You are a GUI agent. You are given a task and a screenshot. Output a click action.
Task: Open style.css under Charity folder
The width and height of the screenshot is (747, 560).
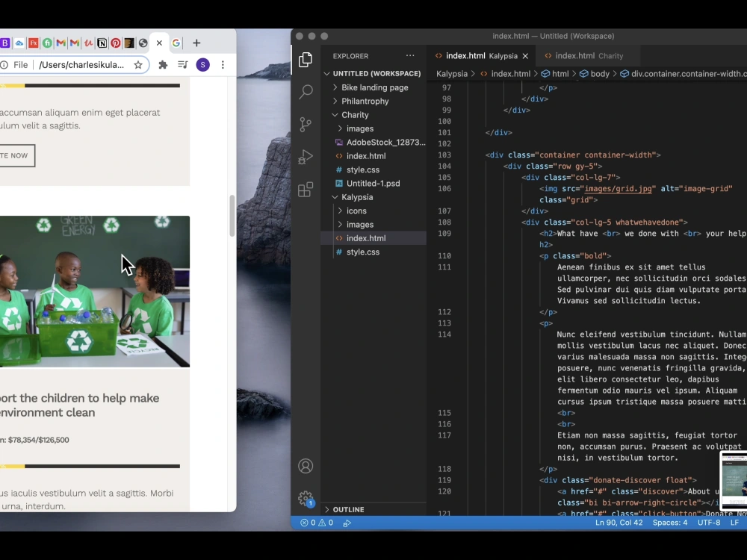click(x=373, y=169)
